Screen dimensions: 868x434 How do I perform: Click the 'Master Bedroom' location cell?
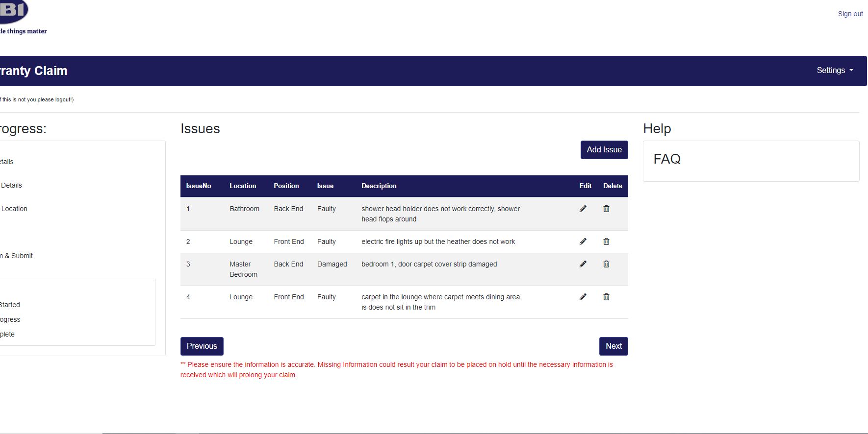coord(243,269)
